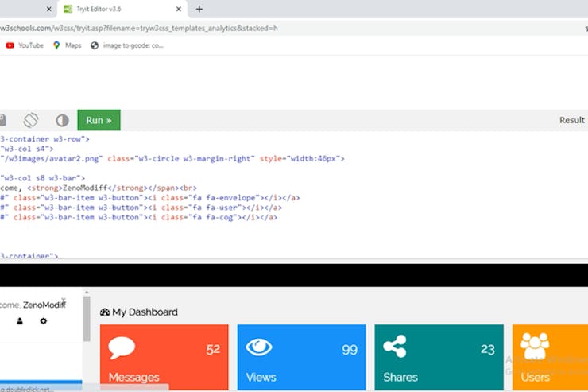Click the settings cog under ZenoModiff
The width and height of the screenshot is (588, 392).
[x=44, y=321]
